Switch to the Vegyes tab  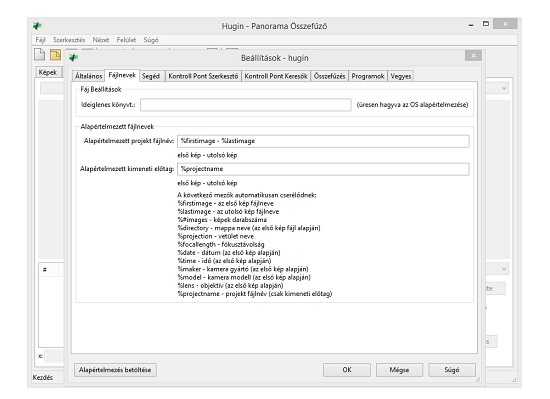(401, 76)
